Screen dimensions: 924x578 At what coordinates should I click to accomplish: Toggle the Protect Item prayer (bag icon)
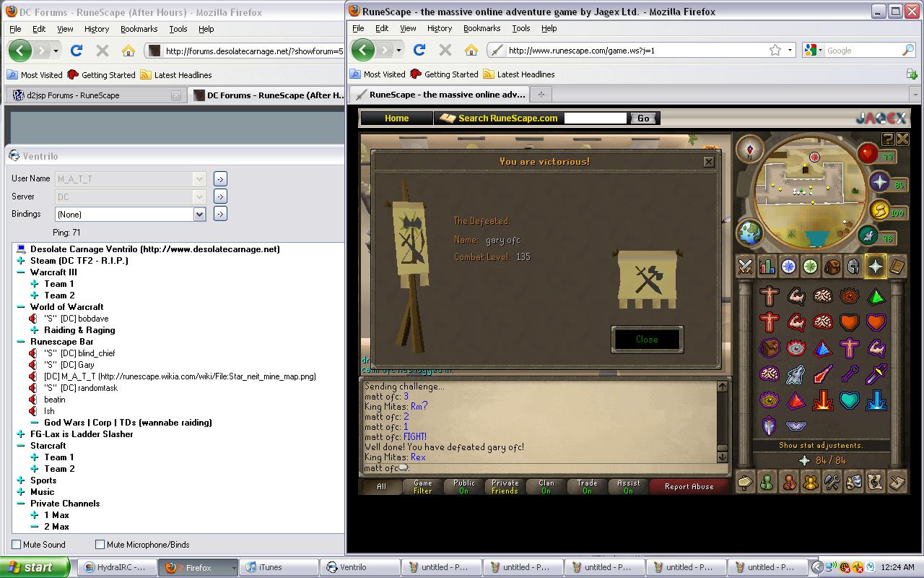point(770,348)
